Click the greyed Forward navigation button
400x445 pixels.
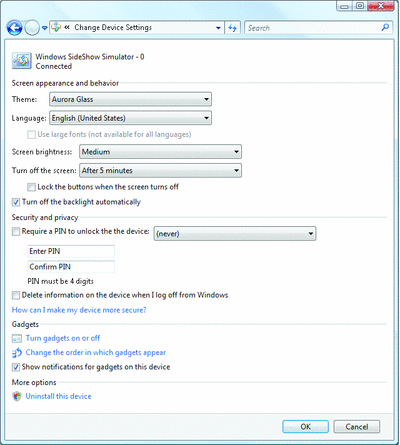point(32,28)
